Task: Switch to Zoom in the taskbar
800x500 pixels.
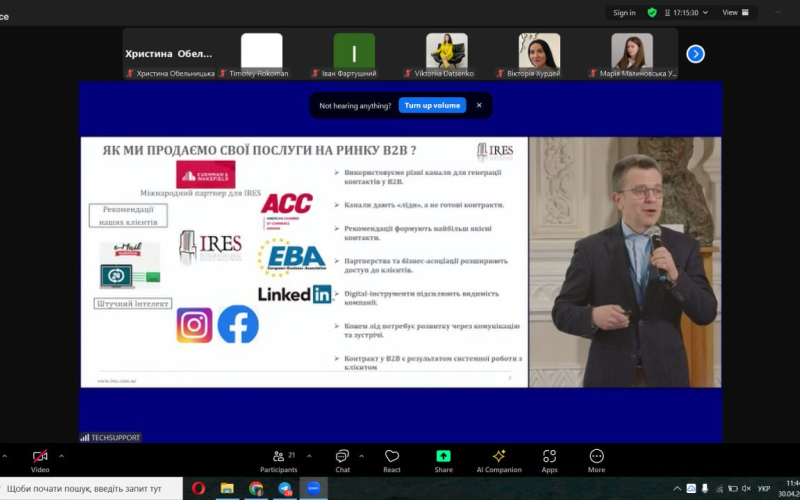Action: pos(313,488)
